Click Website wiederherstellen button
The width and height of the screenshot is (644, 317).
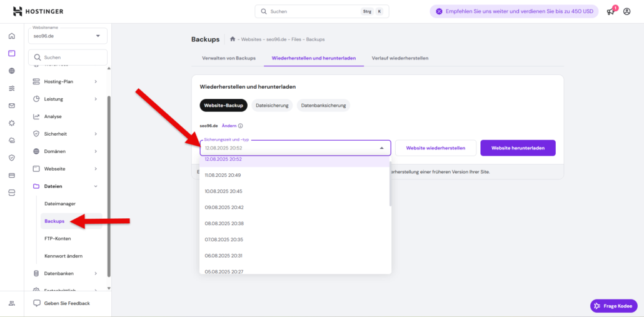point(436,148)
